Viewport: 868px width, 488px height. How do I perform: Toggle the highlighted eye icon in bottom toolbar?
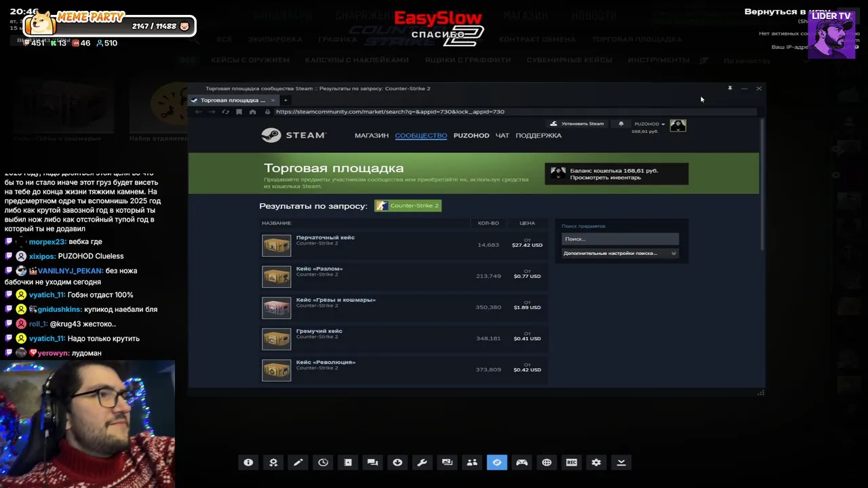pyautogui.click(x=497, y=462)
